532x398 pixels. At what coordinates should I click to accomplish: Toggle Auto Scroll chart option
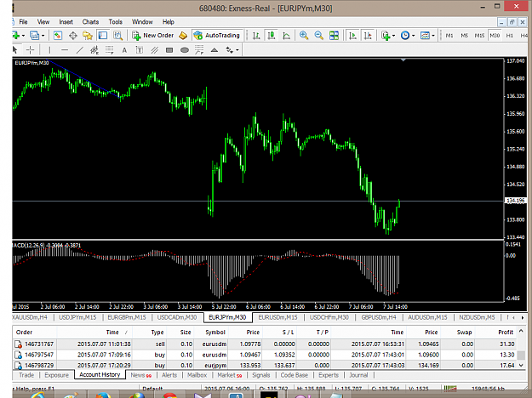point(353,35)
